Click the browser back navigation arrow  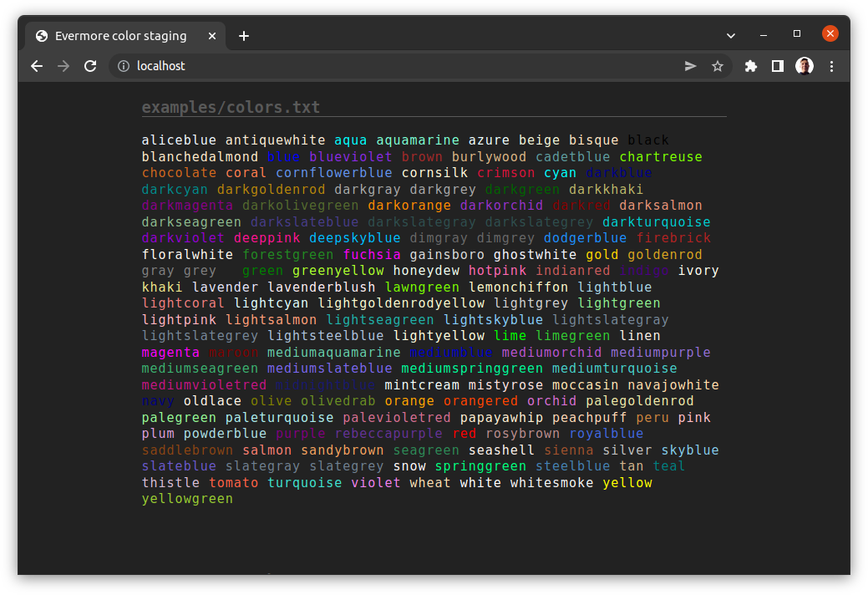coord(37,65)
